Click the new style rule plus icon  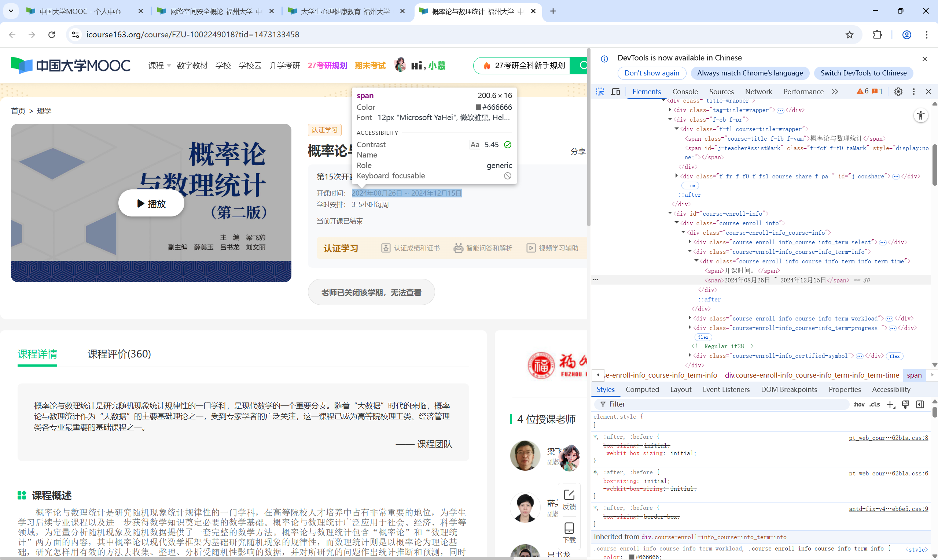(890, 404)
